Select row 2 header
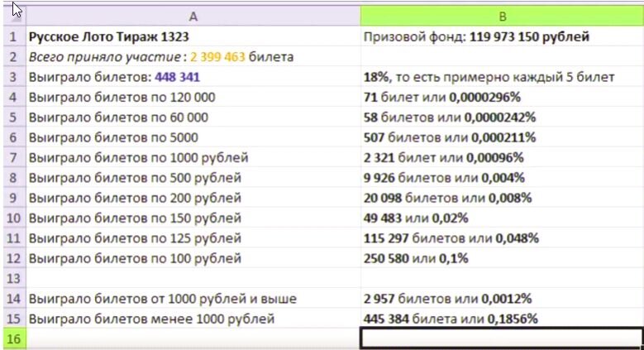 pyautogui.click(x=14, y=57)
